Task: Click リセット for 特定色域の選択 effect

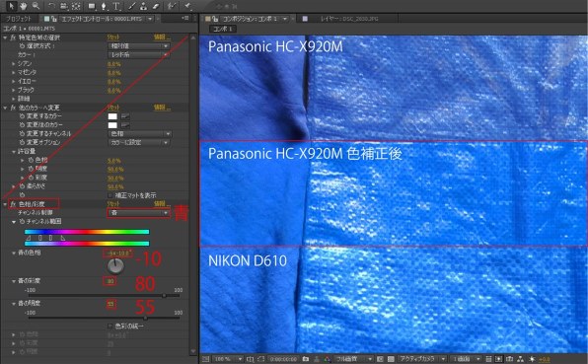Action: (x=113, y=37)
